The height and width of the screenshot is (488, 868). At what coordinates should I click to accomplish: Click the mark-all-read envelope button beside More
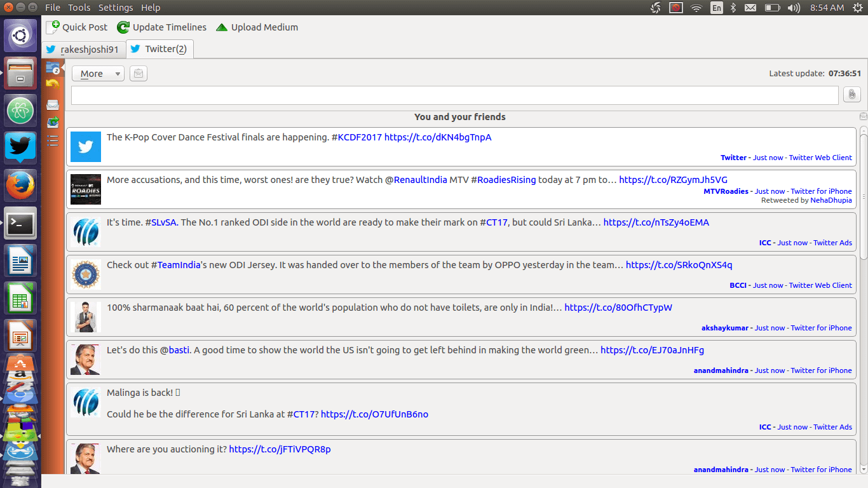pos(139,74)
